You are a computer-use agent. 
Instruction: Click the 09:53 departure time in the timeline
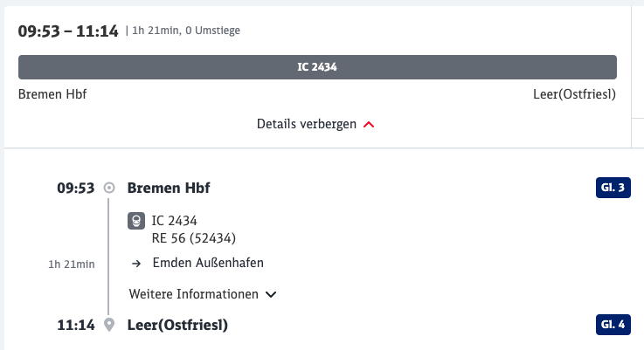(x=75, y=188)
